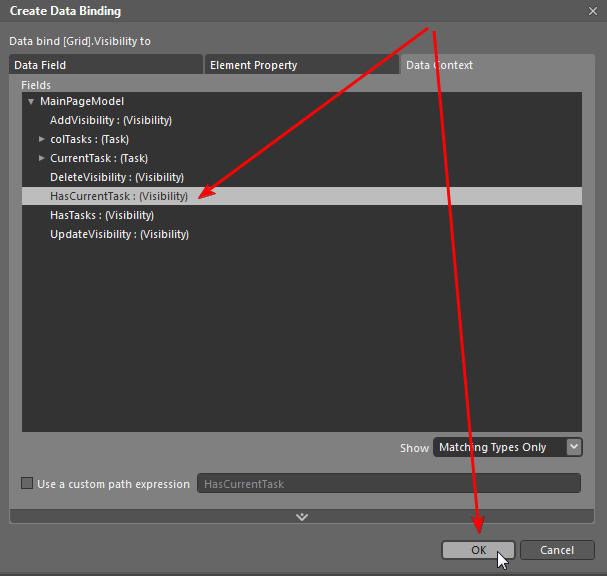Open the Data Context tab

coord(497,65)
